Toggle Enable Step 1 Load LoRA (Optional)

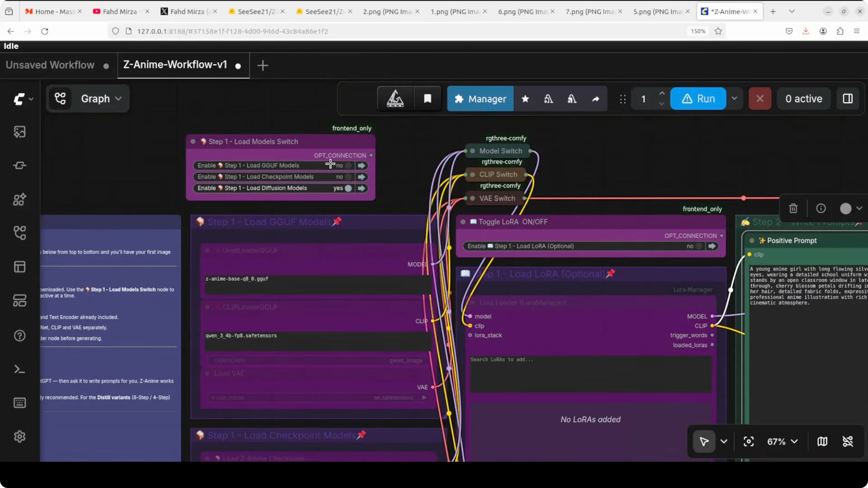pos(699,246)
